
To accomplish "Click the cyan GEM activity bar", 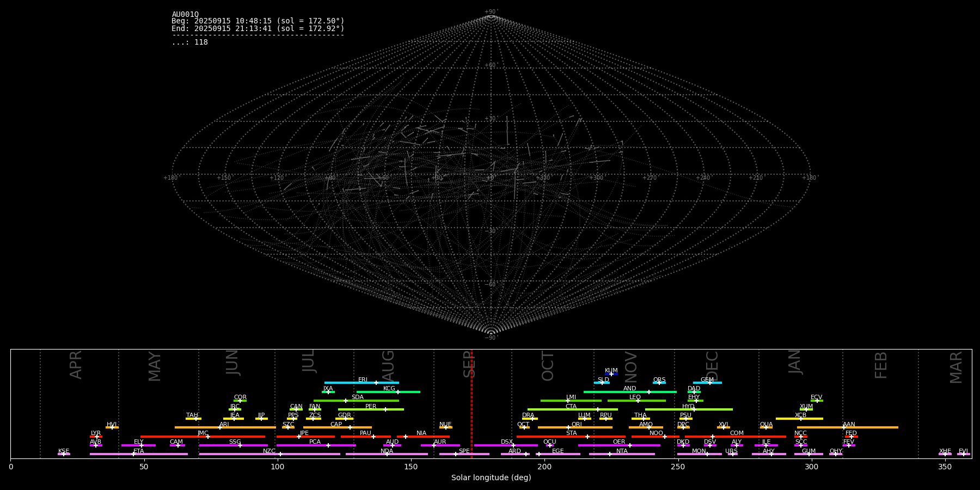I will tap(707, 383).
